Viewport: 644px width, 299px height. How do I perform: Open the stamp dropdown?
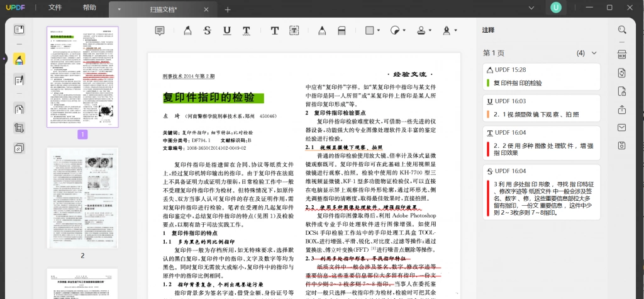click(424, 30)
